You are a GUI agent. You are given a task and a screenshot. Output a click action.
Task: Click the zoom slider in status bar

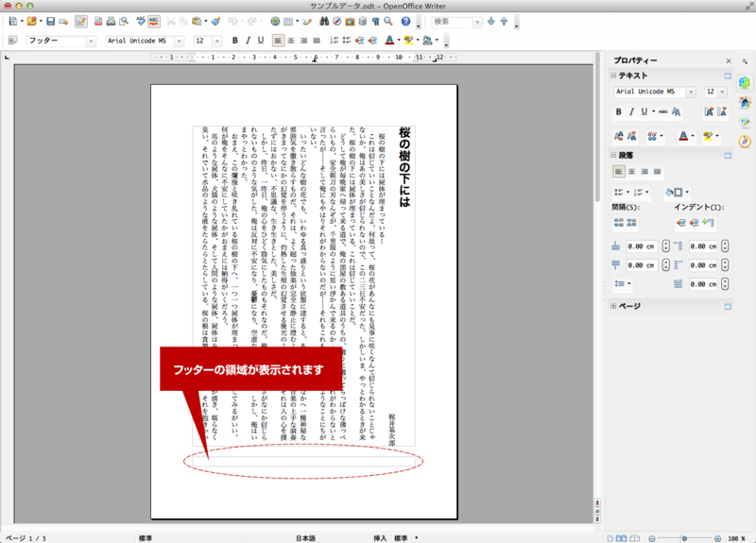pos(684,538)
